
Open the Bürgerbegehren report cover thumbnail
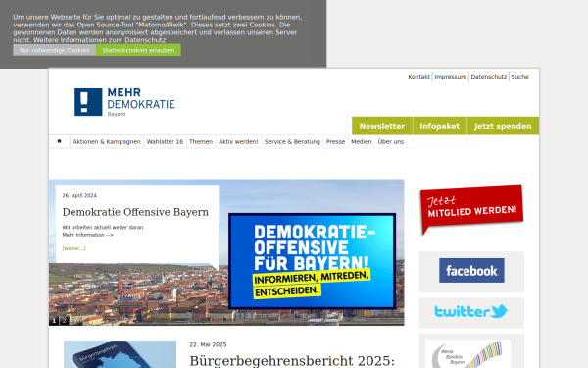(120, 354)
